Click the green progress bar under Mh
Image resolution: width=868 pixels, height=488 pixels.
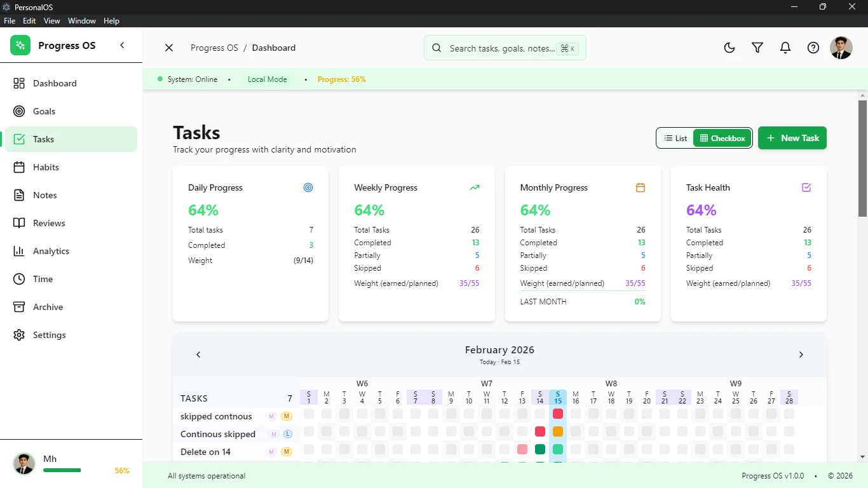click(62, 470)
